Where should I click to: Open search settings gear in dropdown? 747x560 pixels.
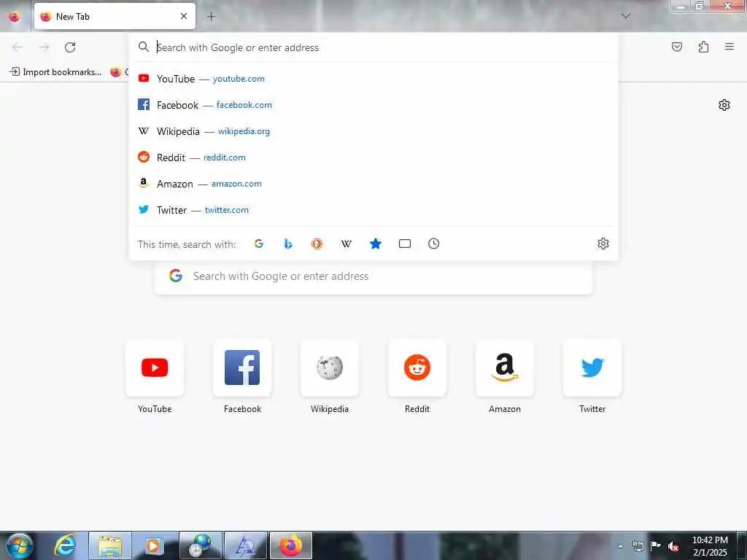(x=603, y=244)
